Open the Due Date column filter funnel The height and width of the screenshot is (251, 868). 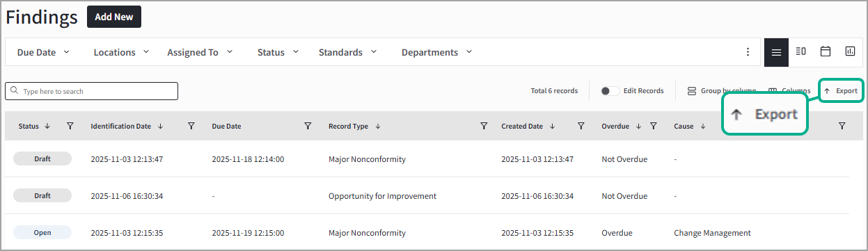pos(308,126)
